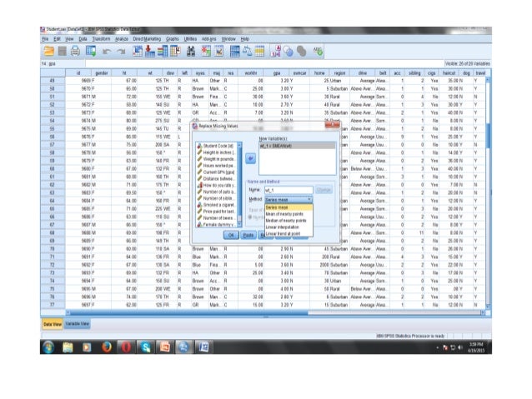Click the Paste button in dialog
Image resolution: width=532 pixels, height=399 pixels.
click(x=248, y=235)
